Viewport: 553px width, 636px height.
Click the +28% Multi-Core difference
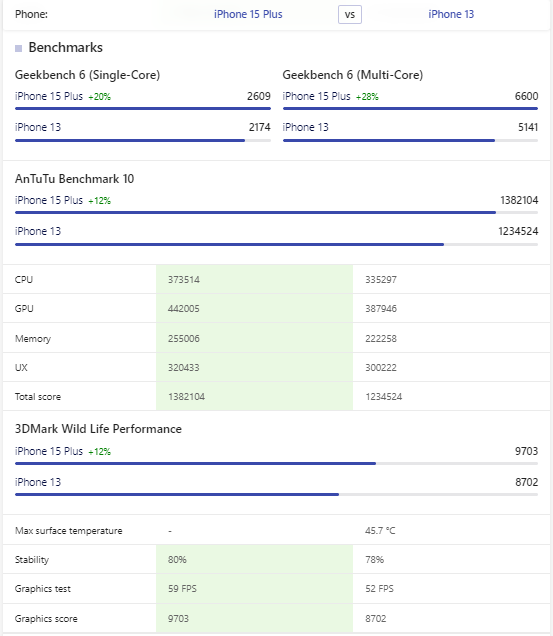(x=367, y=97)
